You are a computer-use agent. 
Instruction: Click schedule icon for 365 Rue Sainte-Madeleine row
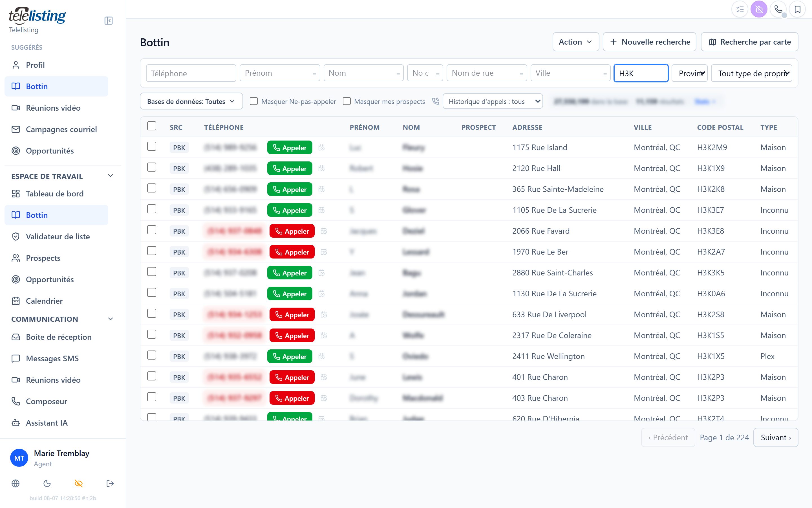tap(321, 189)
